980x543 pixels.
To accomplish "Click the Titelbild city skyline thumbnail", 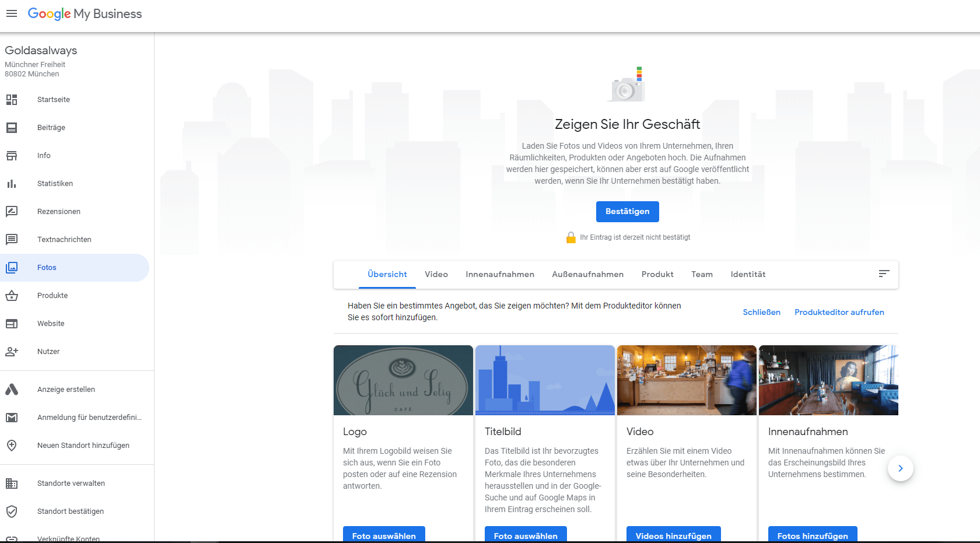I will 545,380.
